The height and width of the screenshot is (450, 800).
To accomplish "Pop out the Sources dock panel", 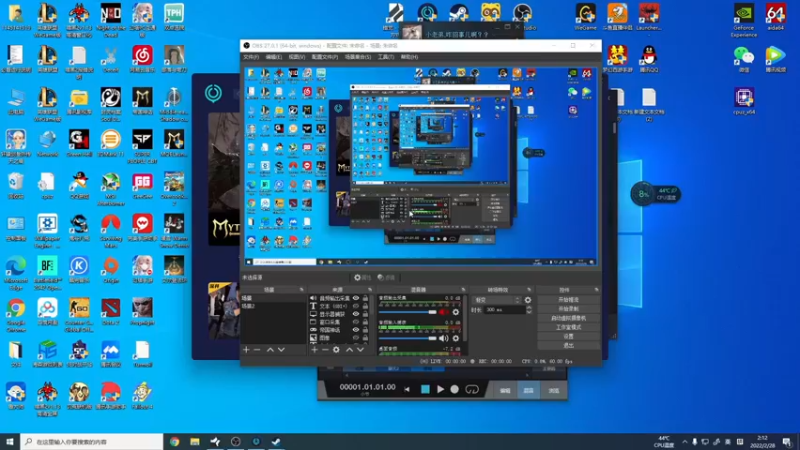I will 370,290.
